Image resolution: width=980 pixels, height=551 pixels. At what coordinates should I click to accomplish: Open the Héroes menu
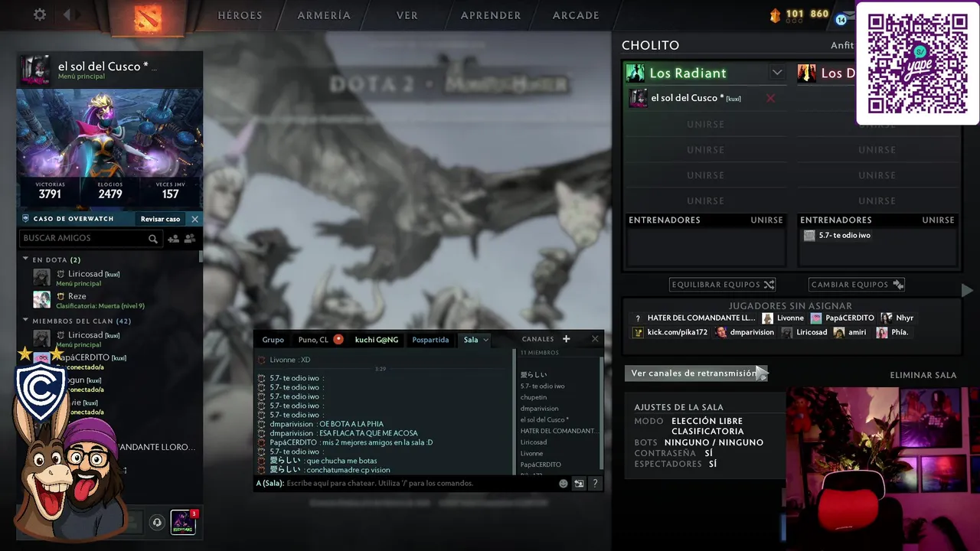(x=240, y=15)
